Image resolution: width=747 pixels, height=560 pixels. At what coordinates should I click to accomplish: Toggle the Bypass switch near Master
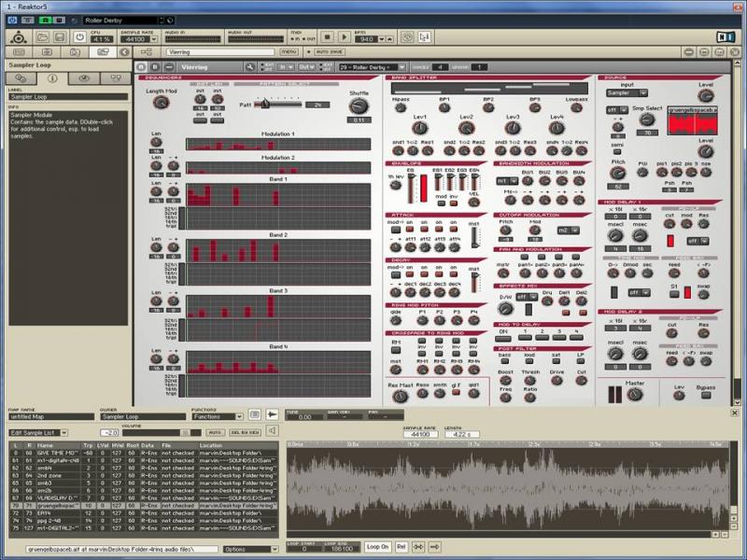(x=706, y=395)
